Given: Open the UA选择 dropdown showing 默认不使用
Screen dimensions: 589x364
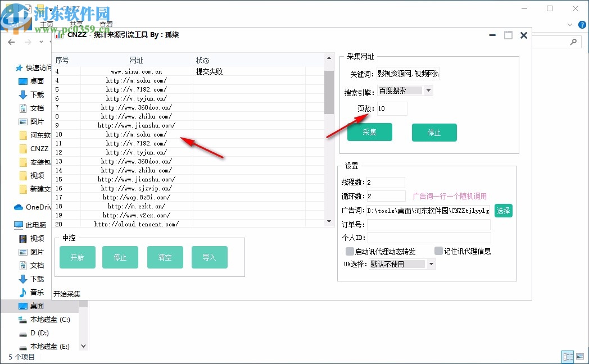Looking at the screenshot, I should click(x=431, y=263).
